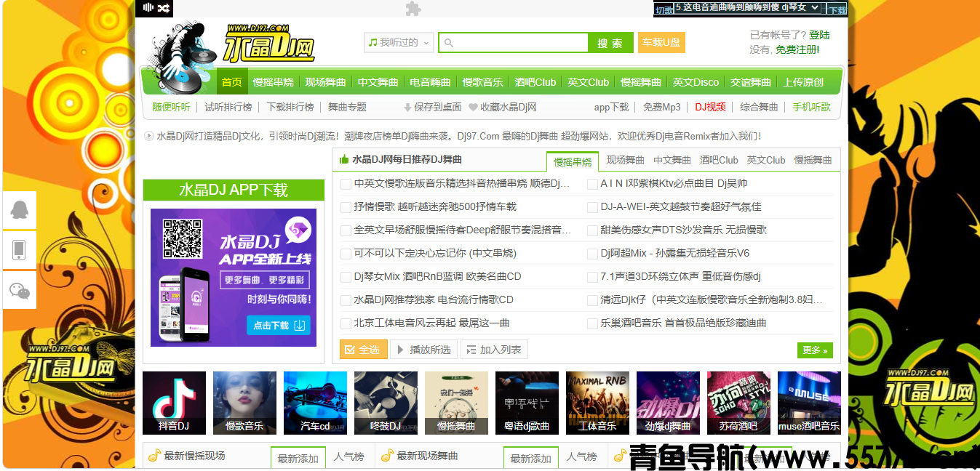The width and height of the screenshot is (980, 471).
Task: Open the red DJ视频 link
Action: tap(710, 107)
